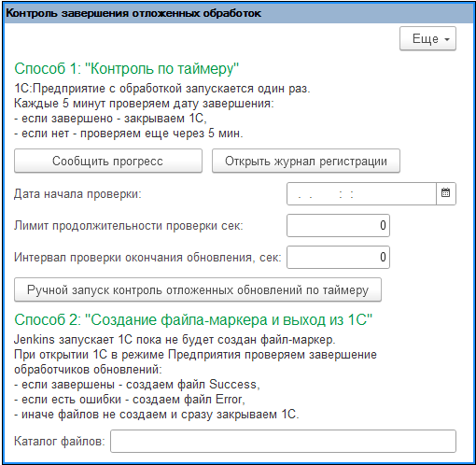Click the line mentioning creating the Success file
This screenshot has height=465, width=476.
point(137,385)
